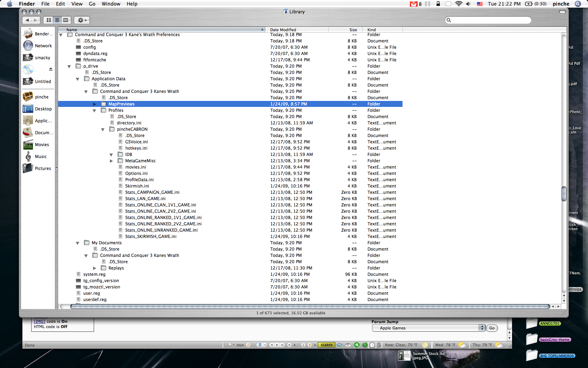Go forward with the Finder forward arrow

[x=35, y=20]
